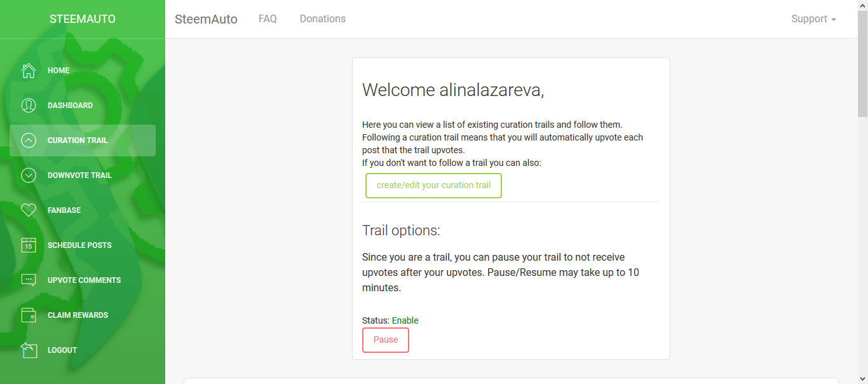This screenshot has height=384, width=868.
Task: Click the Dashboard user icon
Action: point(29,106)
